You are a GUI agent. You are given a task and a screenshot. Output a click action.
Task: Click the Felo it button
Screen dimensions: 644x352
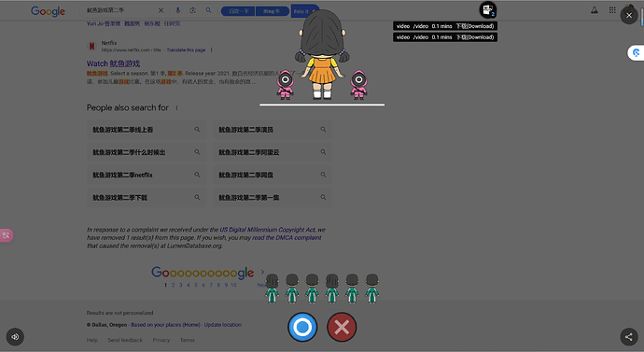pos(304,11)
